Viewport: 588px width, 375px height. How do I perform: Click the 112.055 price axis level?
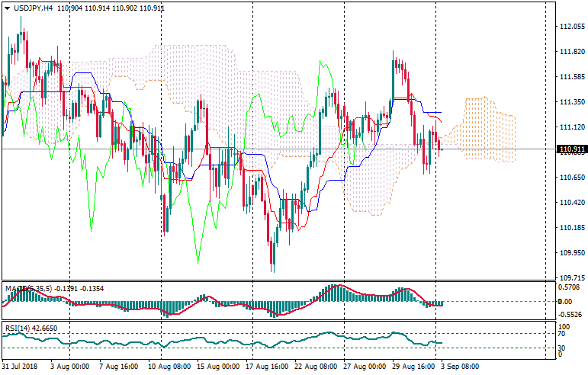(571, 27)
